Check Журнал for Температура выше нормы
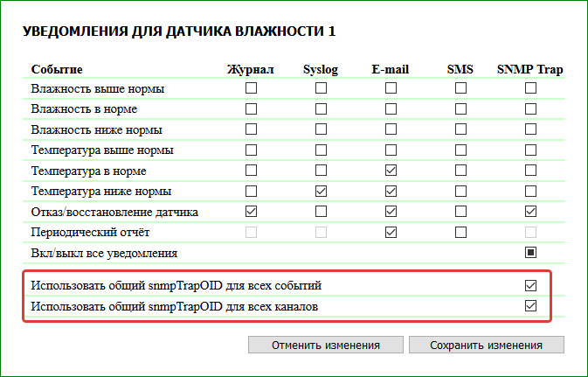The height and width of the screenshot is (377, 588). 252,150
